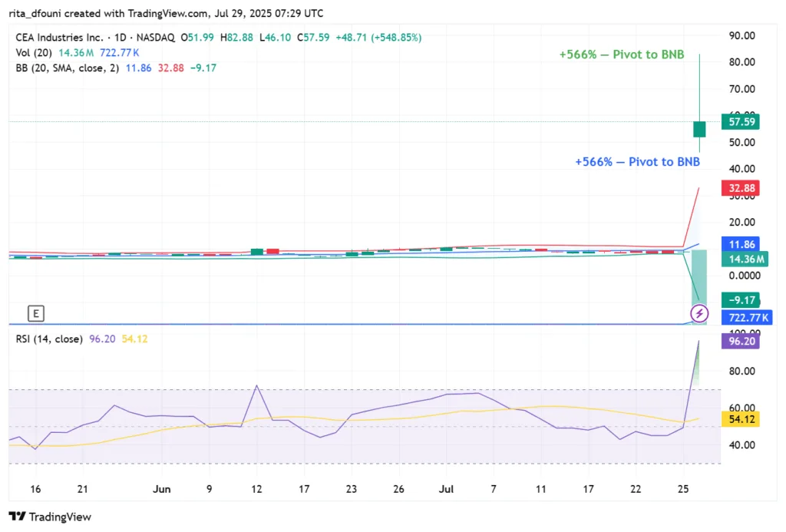Click the RSI (14, close) legend

point(49,339)
